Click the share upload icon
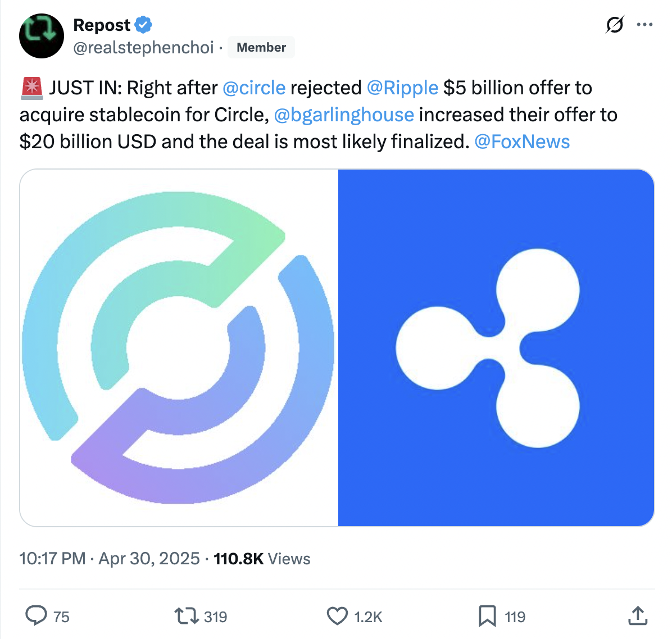Screen dimensions: 672x639 [637, 616]
